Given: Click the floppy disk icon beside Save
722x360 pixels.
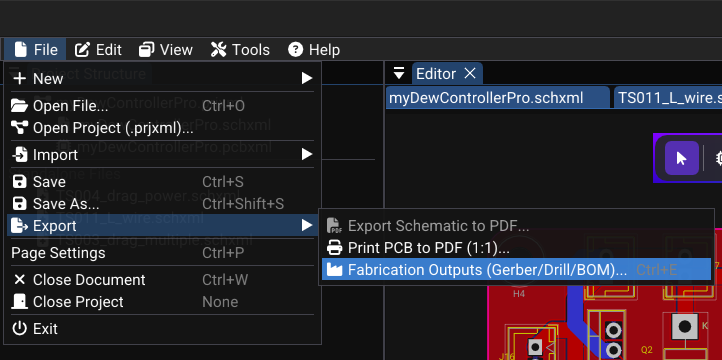Looking at the screenshot, I should coord(19,182).
